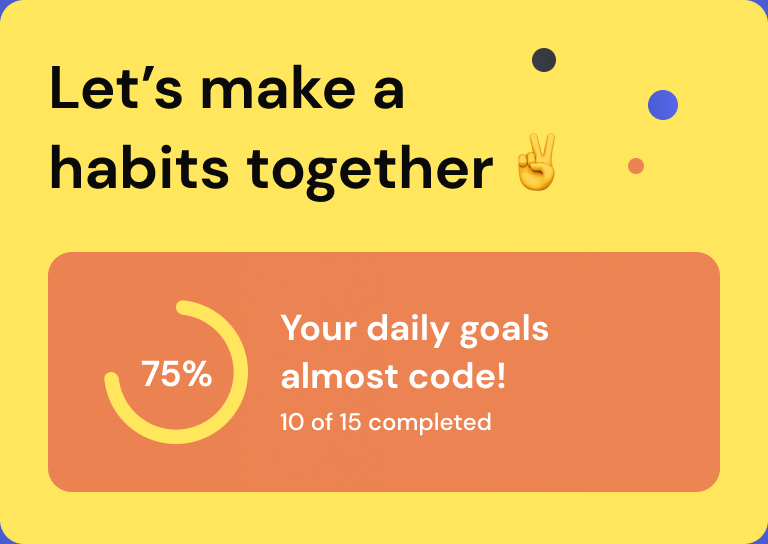Click the "Your daily goals" text line

(x=414, y=328)
